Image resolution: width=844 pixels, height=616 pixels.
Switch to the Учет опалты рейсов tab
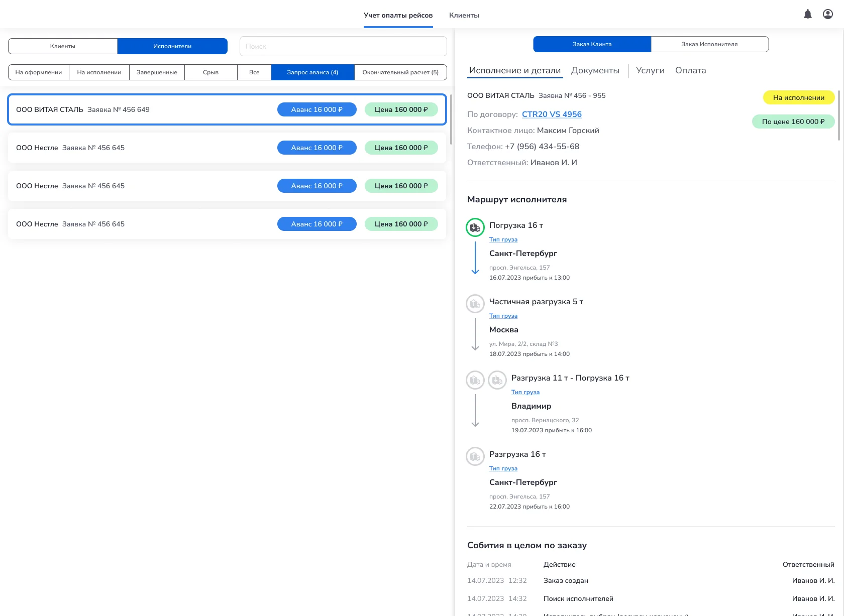pos(398,15)
